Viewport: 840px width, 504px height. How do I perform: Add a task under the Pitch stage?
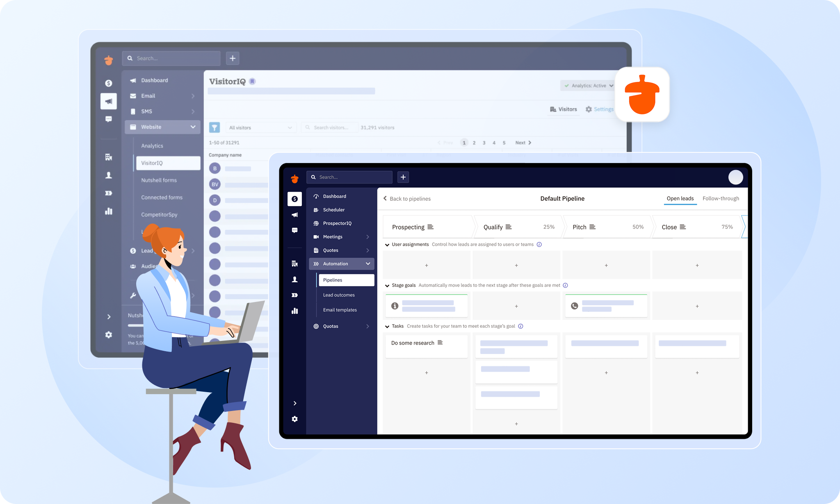point(606,373)
